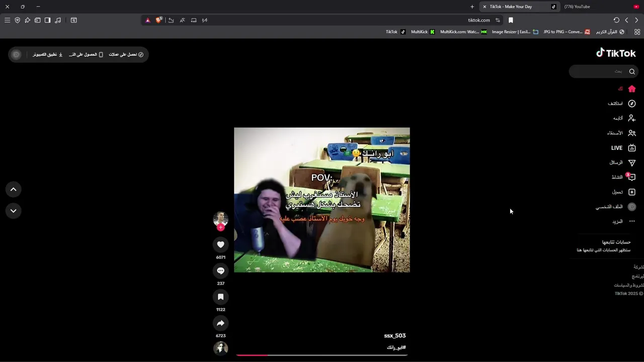Open Brave VPN shield icon in toolbar
The height and width of the screenshot is (362, 644).
(x=17, y=20)
